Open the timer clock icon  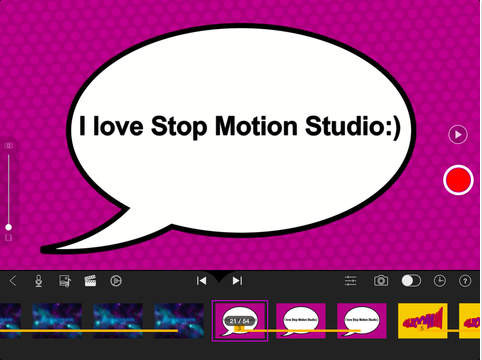pos(440,281)
